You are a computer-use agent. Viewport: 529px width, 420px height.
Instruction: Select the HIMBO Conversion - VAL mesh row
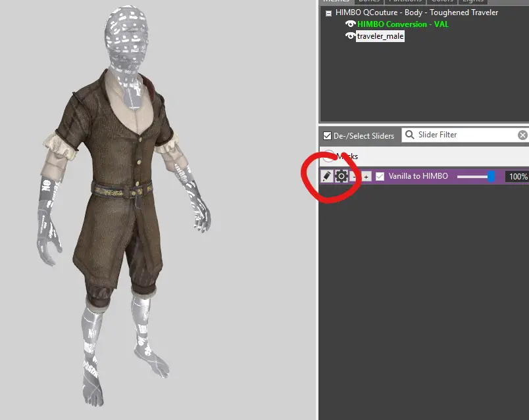(403, 24)
